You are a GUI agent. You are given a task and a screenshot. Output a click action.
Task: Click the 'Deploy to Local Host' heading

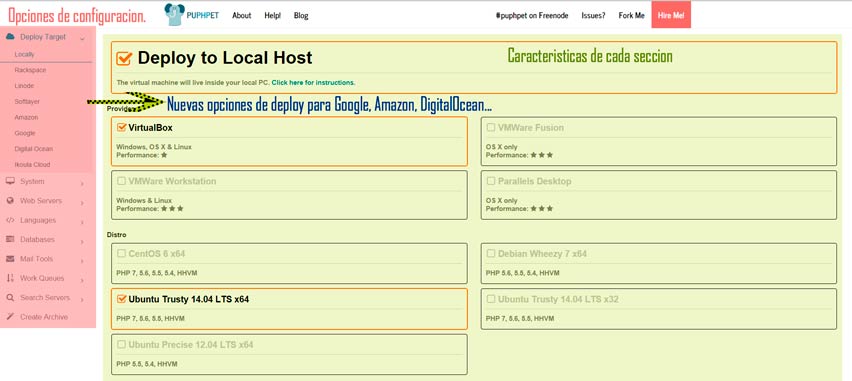[x=225, y=58]
